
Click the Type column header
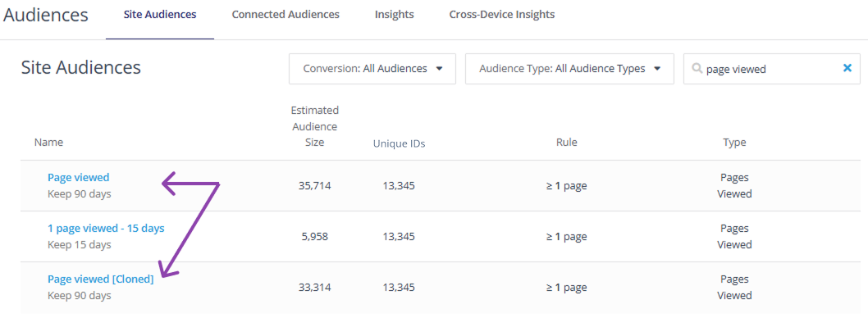coord(734,143)
